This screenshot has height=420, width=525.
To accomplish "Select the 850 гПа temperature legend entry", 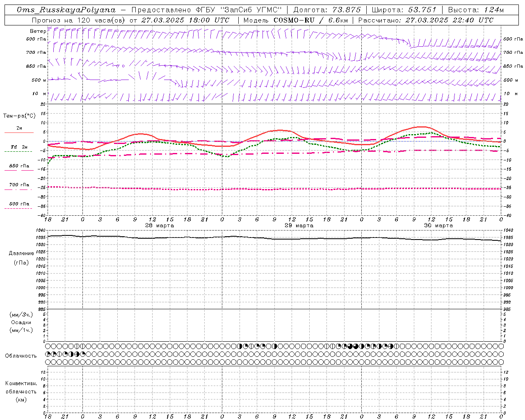I will pos(19,166).
